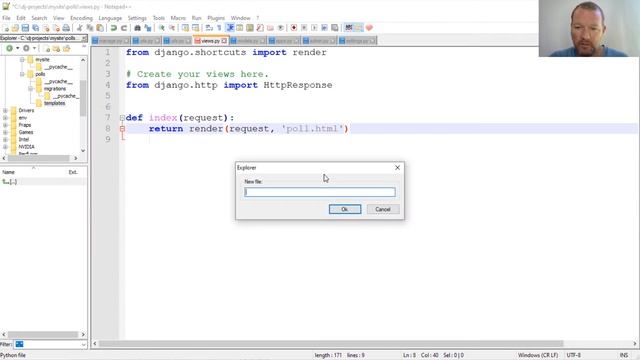Viewport: 640px width, 360px height.
Task: Click Windows (CR LF) in status bar
Action: (538, 355)
